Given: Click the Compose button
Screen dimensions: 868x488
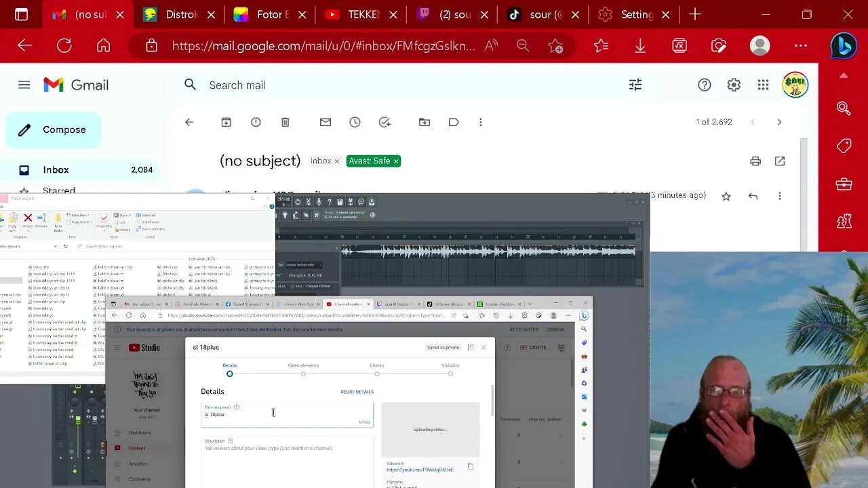Looking at the screenshot, I should pos(54,129).
